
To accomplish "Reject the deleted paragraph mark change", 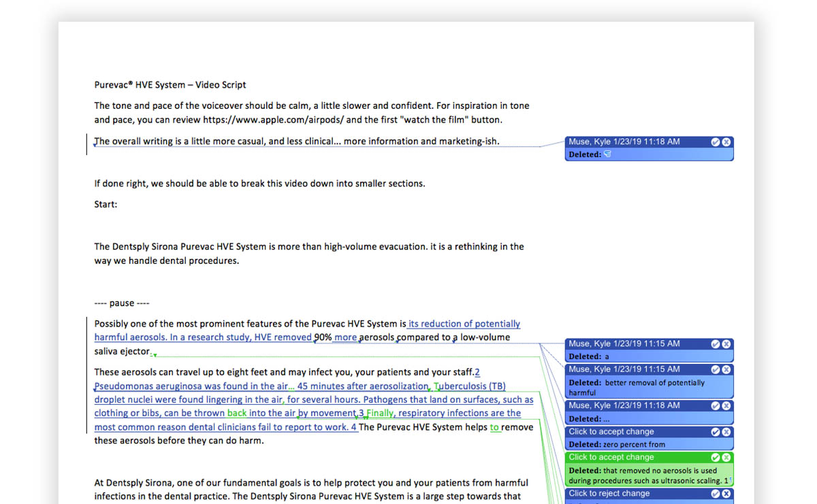I will coord(726,142).
